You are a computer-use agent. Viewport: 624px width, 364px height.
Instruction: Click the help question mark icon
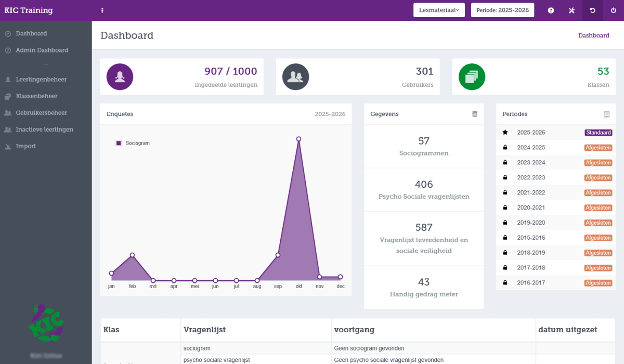point(551,10)
